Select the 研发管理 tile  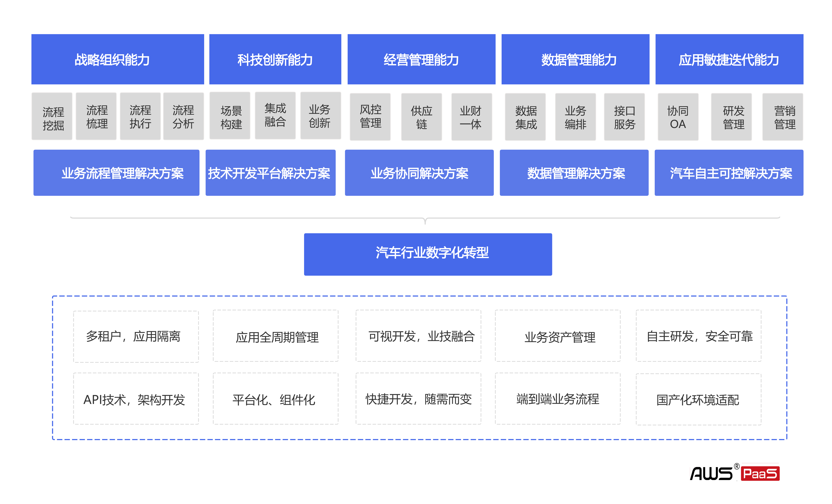point(732,117)
